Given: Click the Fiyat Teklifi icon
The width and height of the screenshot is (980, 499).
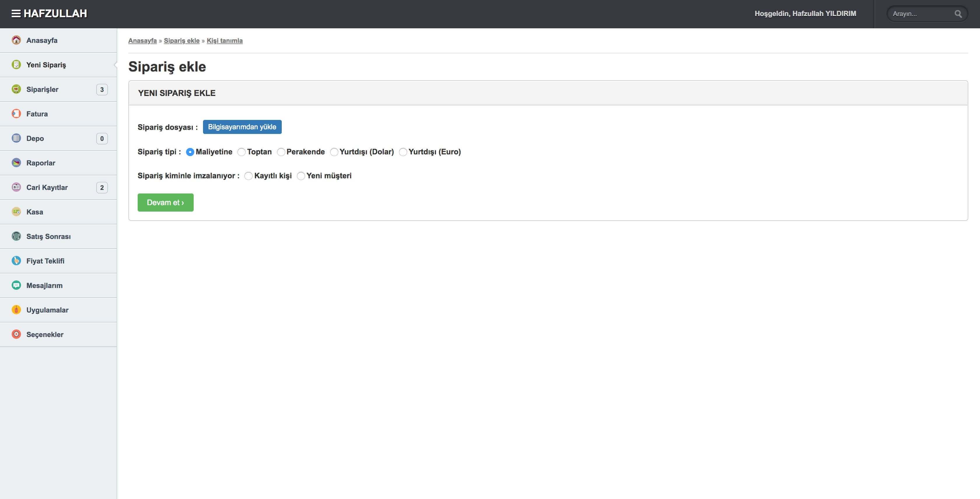Looking at the screenshot, I should pos(16,261).
